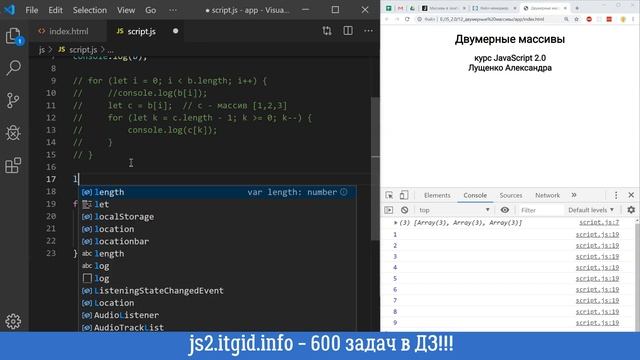The image size is (640, 360).
Task: Click the VS Code editor vertical scrollbar
Action: click(375, 168)
